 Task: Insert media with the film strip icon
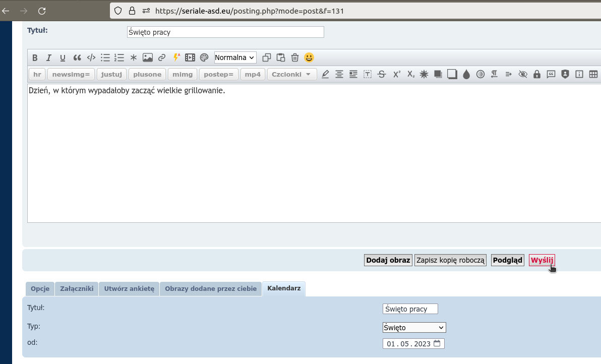click(x=190, y=58)
